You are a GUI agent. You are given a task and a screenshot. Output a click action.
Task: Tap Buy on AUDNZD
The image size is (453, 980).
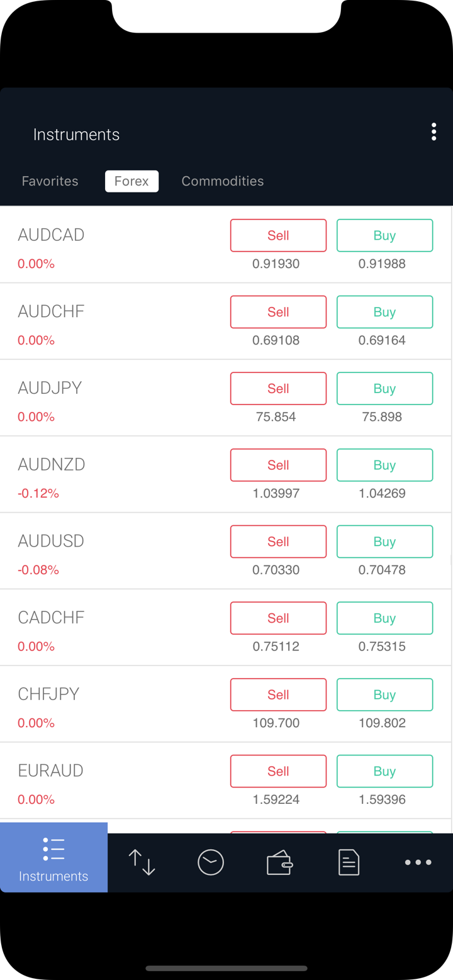(x=384, y=465)
